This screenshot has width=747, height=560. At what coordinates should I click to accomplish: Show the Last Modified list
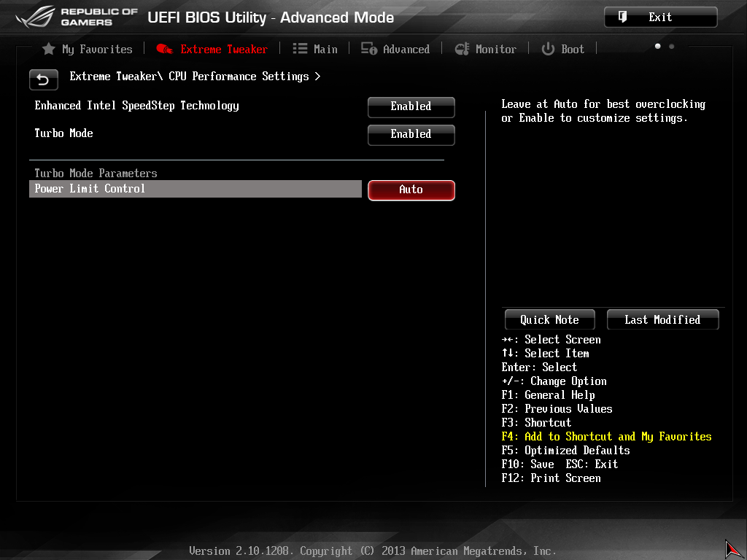[662, 319]
